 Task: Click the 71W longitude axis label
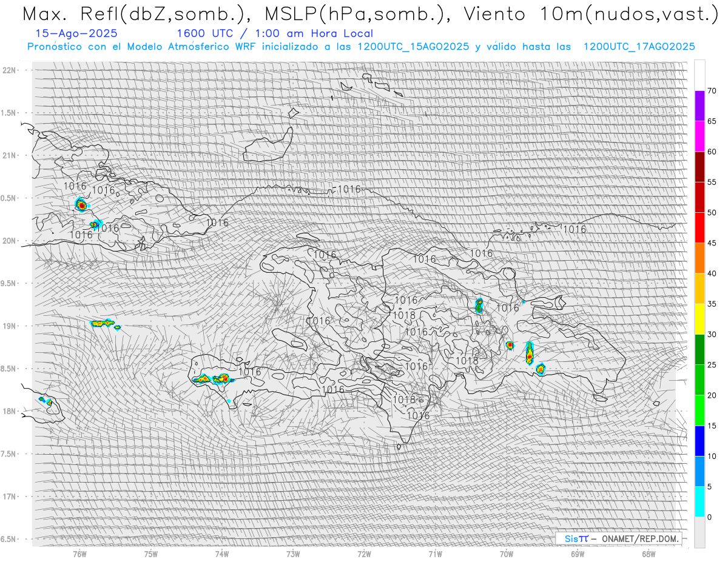pyautogui.click(x=435, y=554)
